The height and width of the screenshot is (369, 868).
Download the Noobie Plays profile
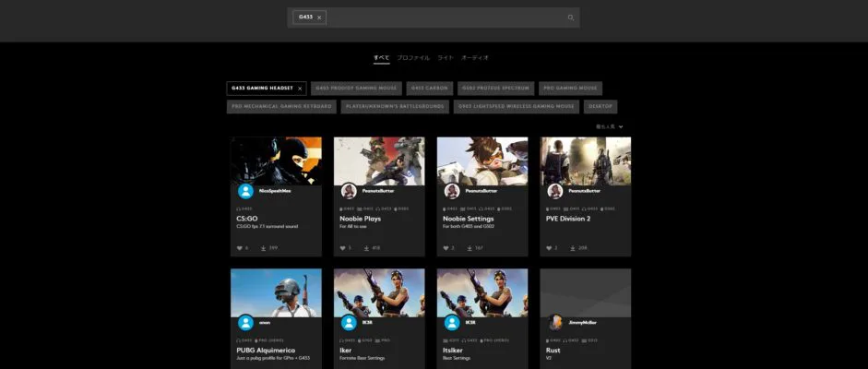(x=366, y=248)
